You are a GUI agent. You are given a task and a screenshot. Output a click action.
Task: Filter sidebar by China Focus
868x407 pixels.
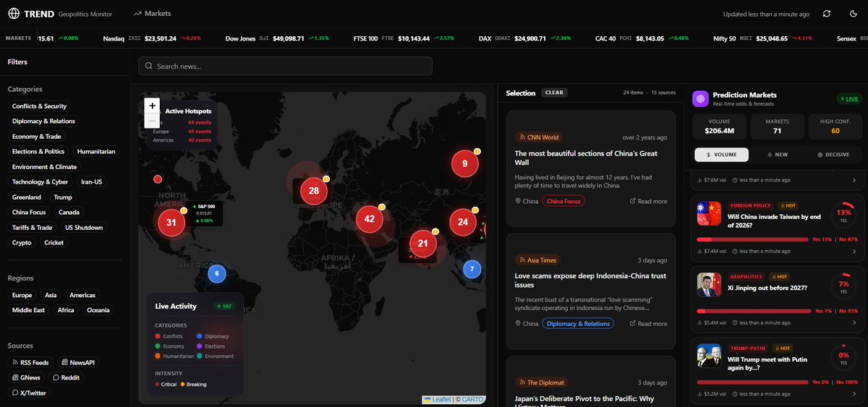pyautogui.click(x=29, y=213)
